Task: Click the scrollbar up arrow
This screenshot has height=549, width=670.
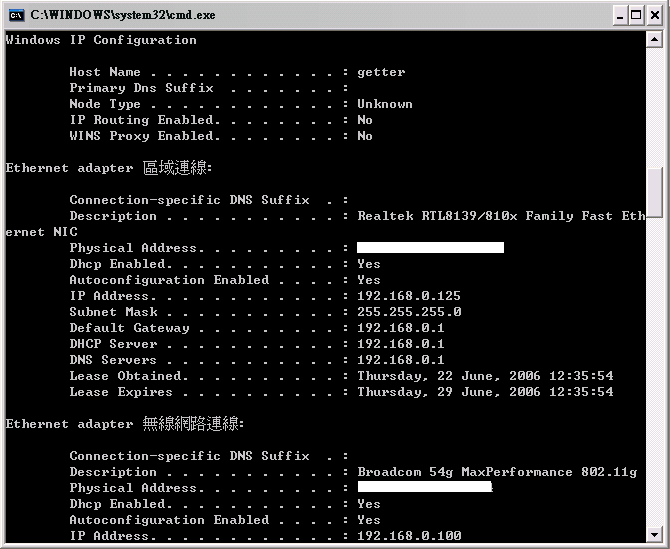Action: 654,40
